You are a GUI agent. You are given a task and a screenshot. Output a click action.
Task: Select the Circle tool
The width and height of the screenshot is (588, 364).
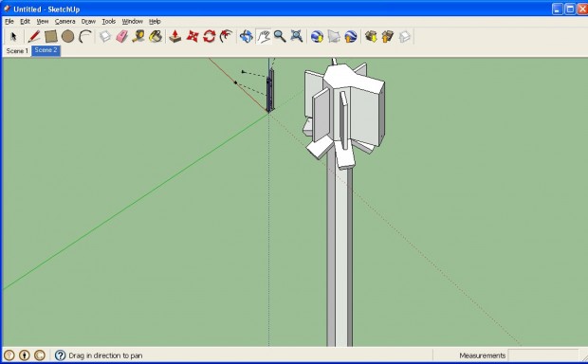point(68,36)
